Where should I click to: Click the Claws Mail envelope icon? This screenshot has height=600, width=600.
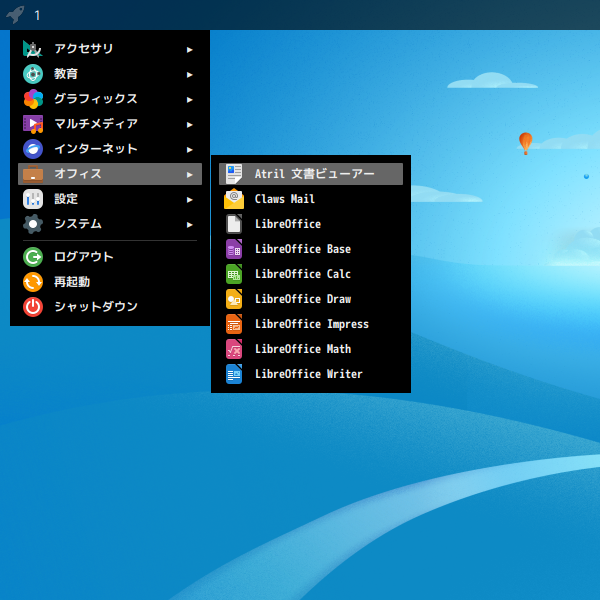coord(234,199)
